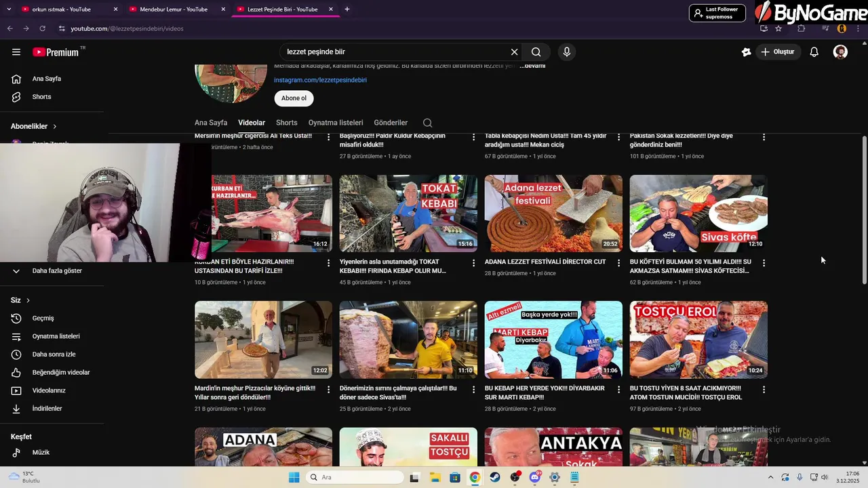Open the notifications bell

(x=814, y=52)
